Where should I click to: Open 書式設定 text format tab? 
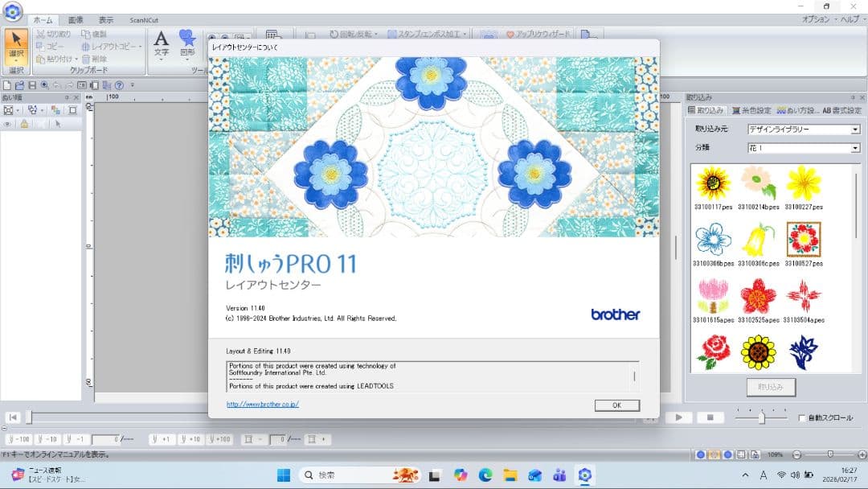[x=841, y=110]
